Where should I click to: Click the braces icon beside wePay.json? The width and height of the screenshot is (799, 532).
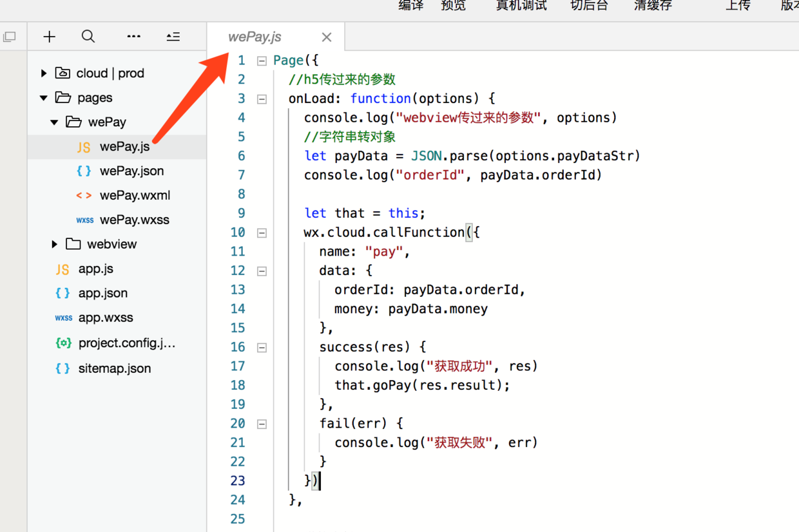click(x=84, y=171)
